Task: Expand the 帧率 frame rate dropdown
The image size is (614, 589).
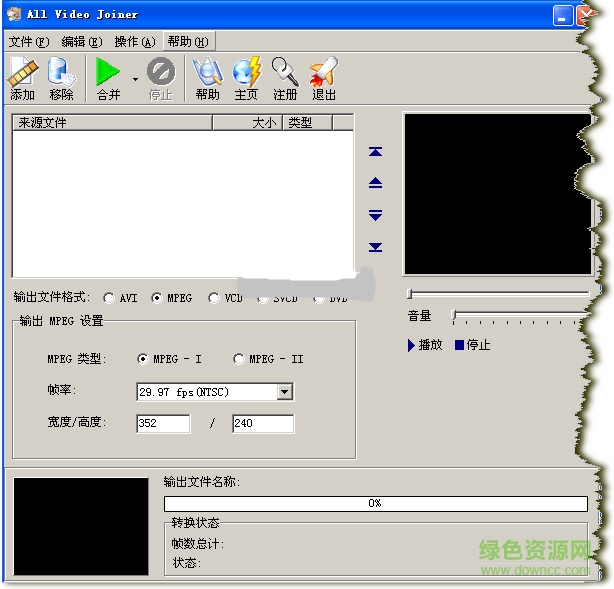Action: tap(285, 392)
